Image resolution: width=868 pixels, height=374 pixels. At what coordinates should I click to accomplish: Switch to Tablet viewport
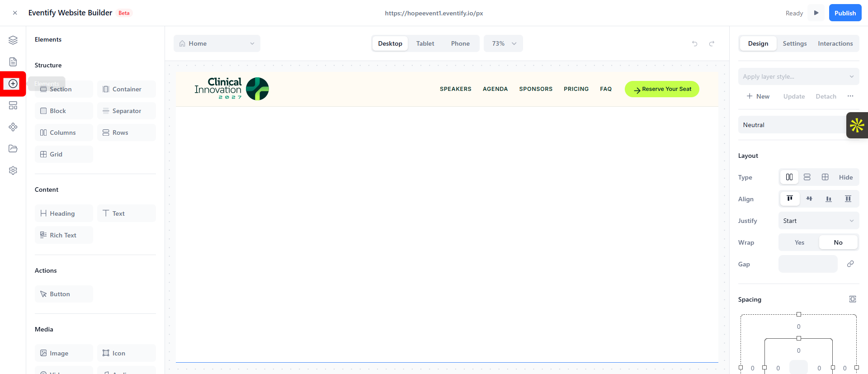pyautogui.click(x=425, y=43)
